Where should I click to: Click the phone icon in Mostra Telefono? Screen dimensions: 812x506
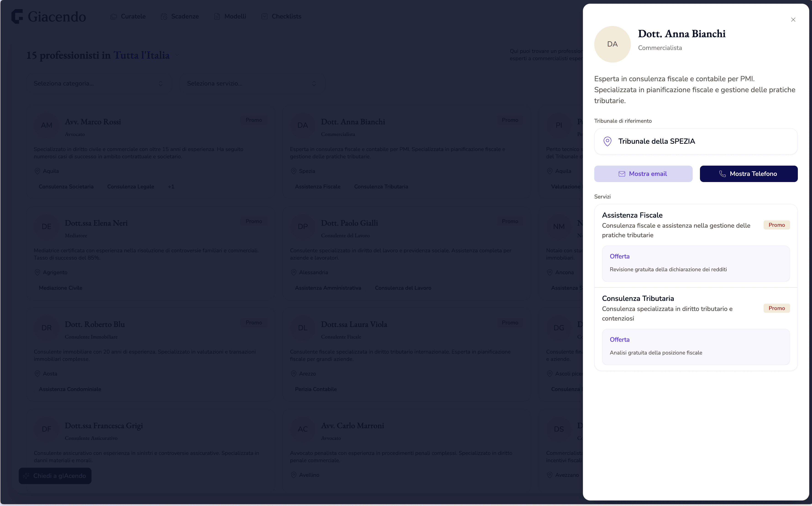(722, 174)
